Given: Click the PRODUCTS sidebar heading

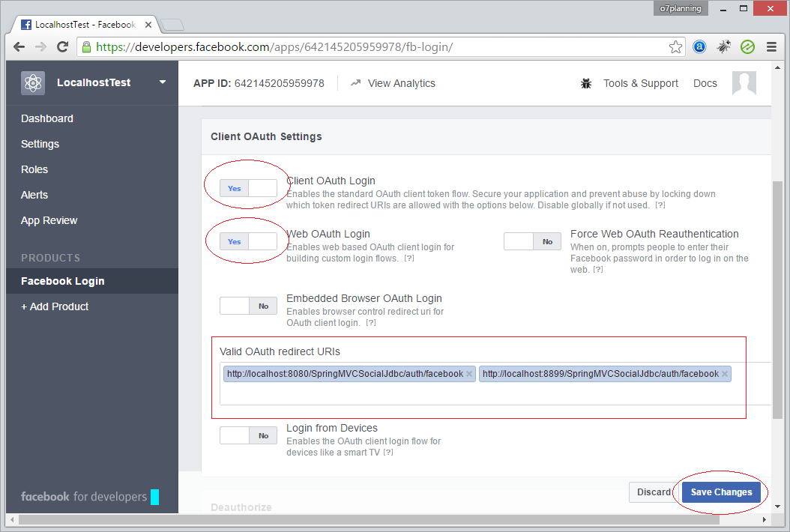Looking at the screenshot, I should [x=50, y=258].
